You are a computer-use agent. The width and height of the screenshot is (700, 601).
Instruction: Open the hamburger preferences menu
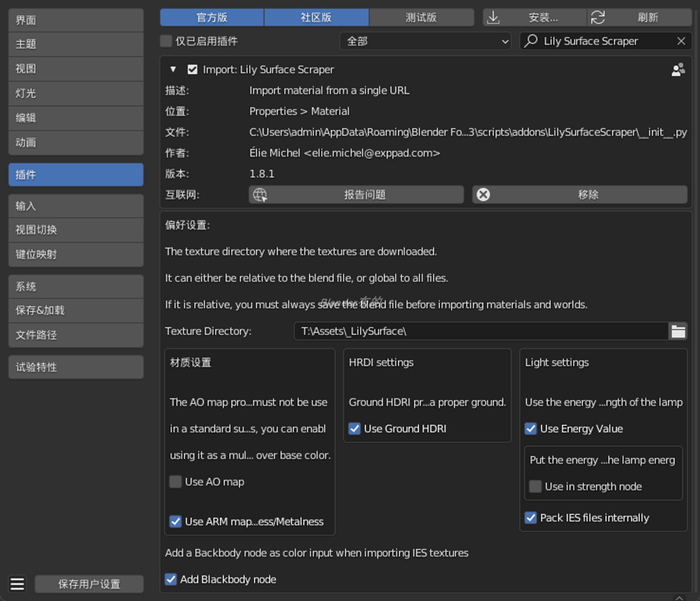tap(17, 584)
